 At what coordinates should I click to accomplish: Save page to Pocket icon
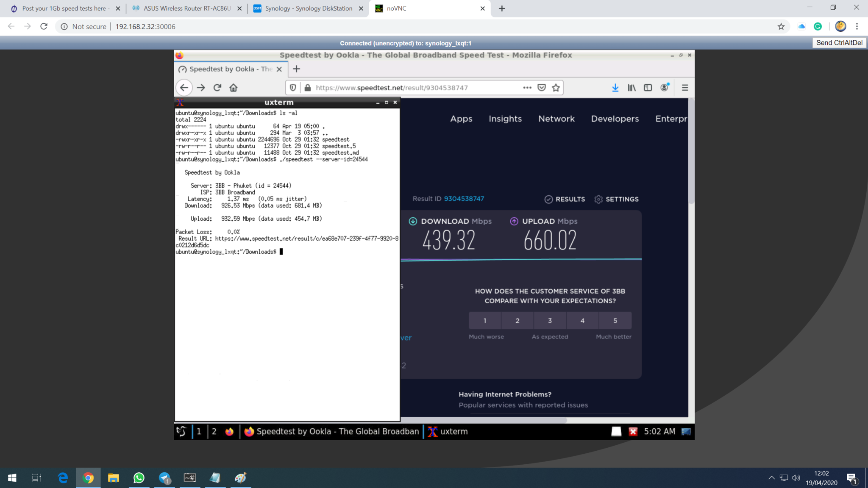click(x=542, y=88)
